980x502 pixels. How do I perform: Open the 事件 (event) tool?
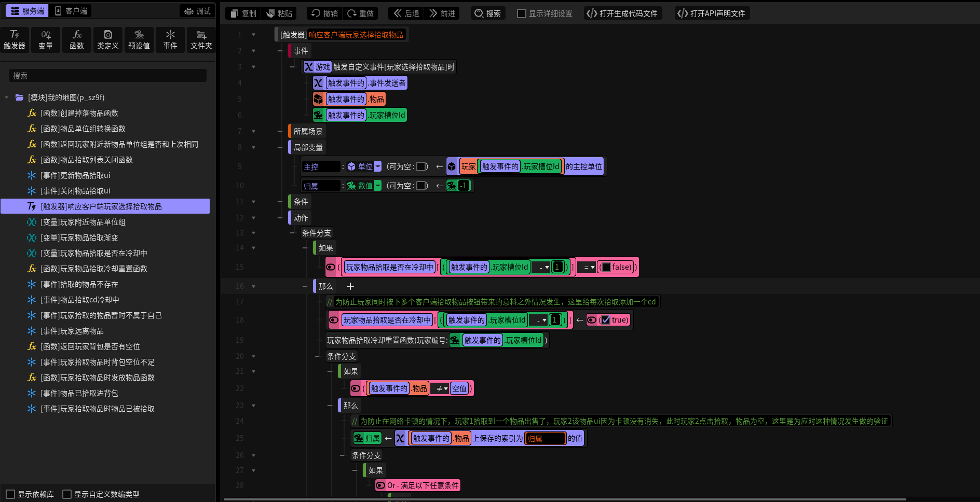click(x=170, y=40)
